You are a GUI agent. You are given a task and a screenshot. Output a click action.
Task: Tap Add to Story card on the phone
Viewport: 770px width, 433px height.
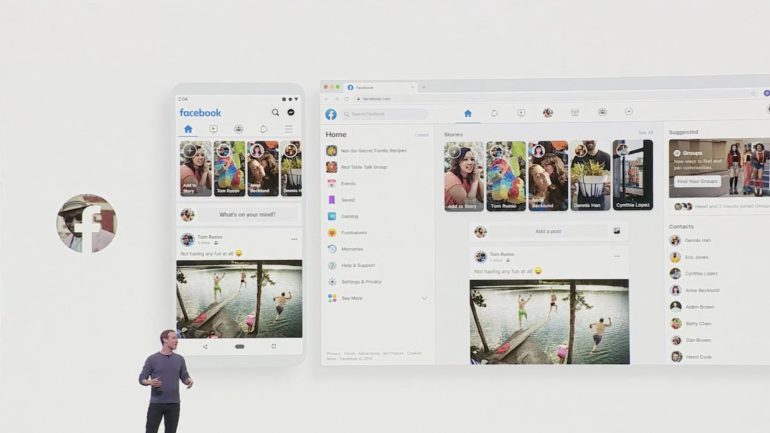click(195, 168)
